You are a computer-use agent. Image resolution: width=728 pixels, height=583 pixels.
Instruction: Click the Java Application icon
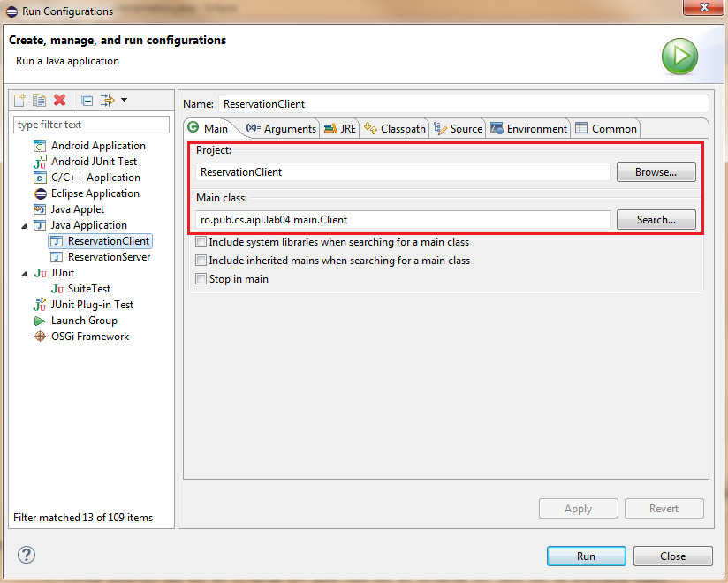(x=40, y=225)
